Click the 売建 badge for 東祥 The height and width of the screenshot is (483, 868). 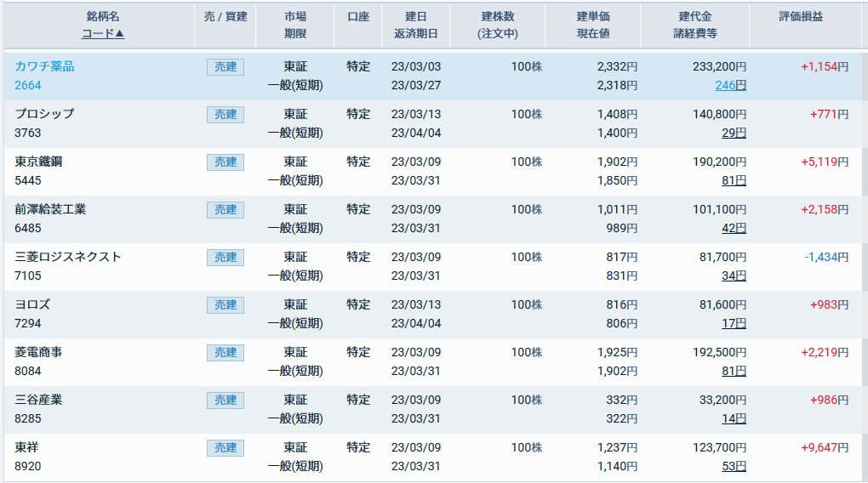(226, 447)
